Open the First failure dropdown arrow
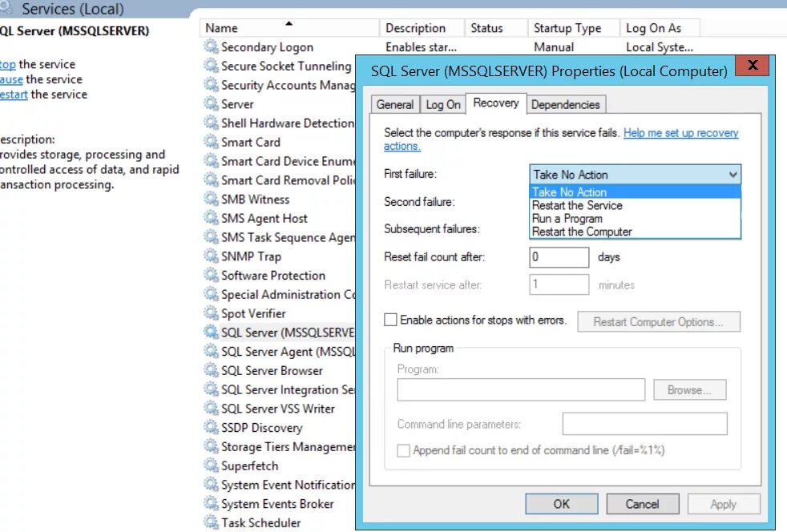The width and height of the screenshot is (787, 532). pyautogui.click(x=733, y=175)
